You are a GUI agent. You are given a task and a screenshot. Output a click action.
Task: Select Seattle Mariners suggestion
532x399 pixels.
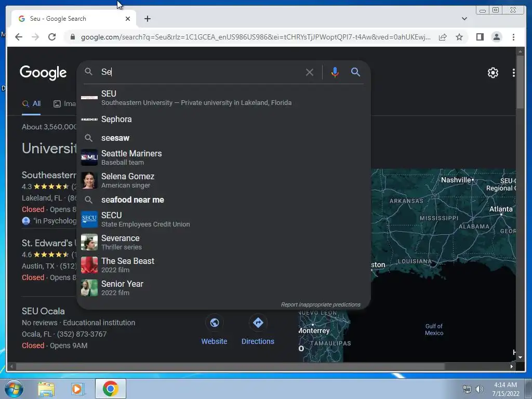point(223,157)
